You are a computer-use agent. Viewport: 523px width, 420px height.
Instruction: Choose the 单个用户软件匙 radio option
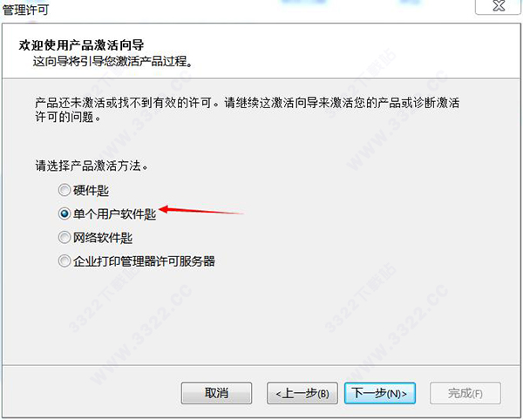pyautogui.click(x=64, y=213)
